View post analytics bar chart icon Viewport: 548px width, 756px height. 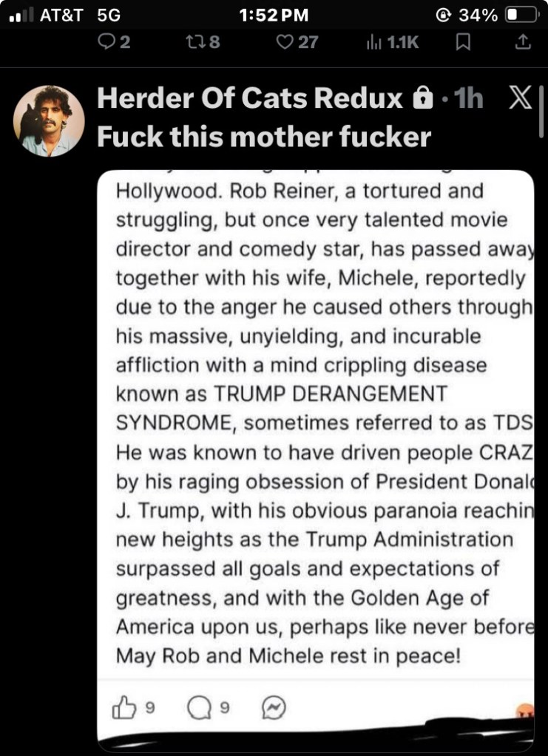point(373,43)
